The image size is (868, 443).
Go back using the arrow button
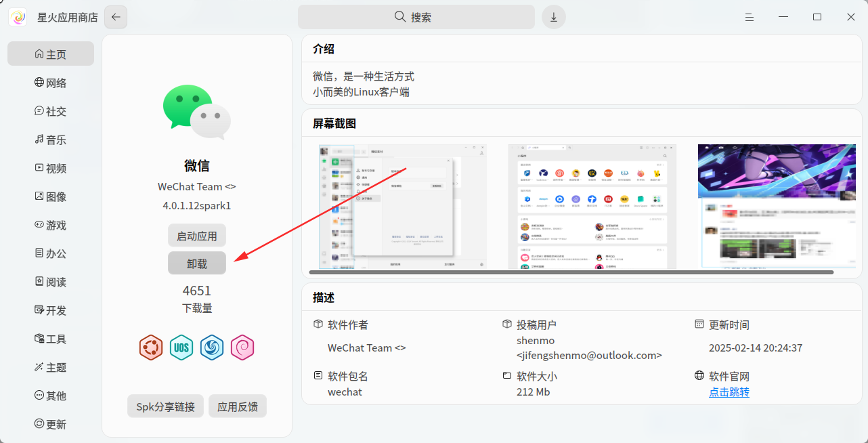(116, 17)
